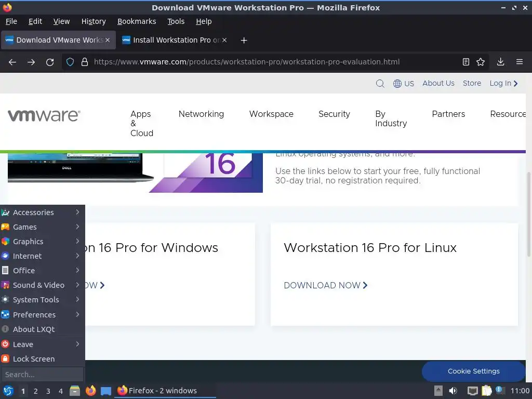
Task: Open the By Industry navigation menu
Action: (391, 119)
